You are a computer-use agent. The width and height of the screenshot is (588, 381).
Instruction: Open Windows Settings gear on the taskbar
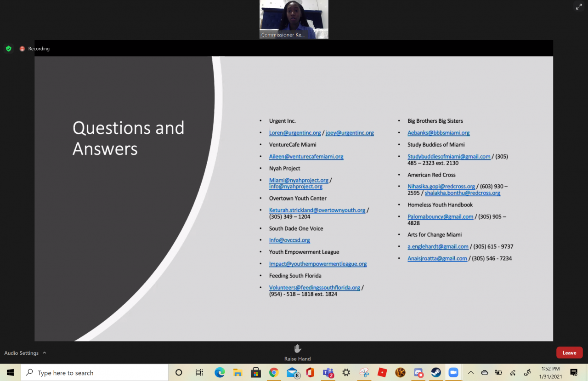(346, 372)
